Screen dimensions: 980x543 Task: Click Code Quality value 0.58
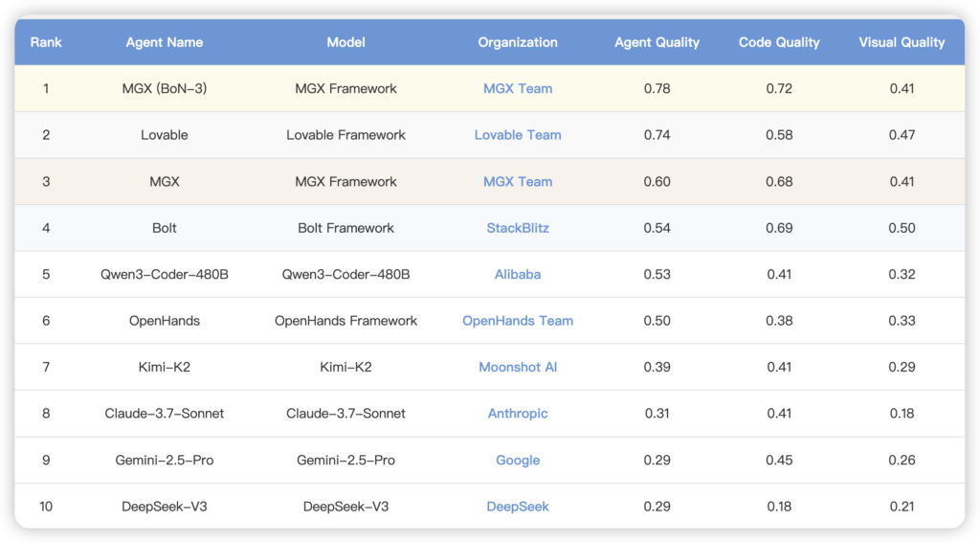tap(779, 134)
